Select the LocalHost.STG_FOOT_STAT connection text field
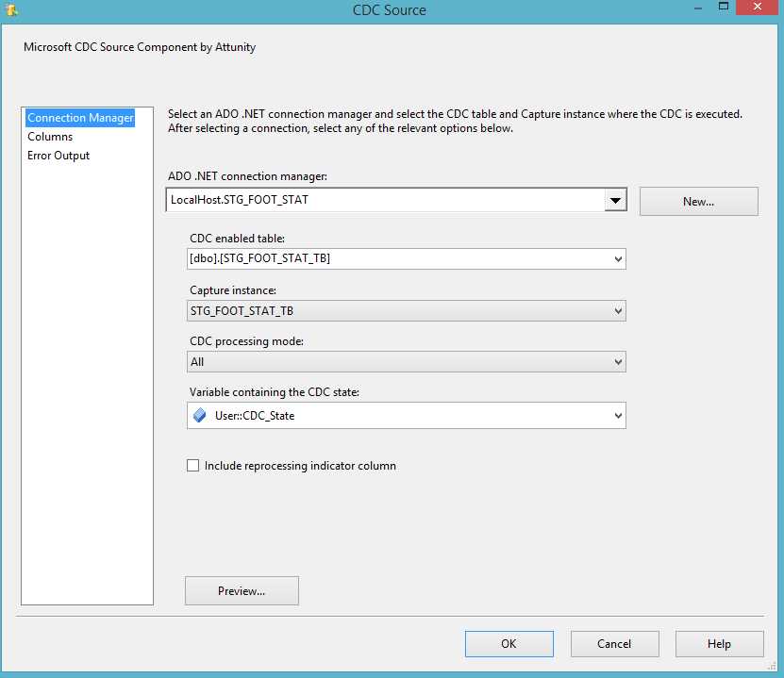 coord(377,199)
